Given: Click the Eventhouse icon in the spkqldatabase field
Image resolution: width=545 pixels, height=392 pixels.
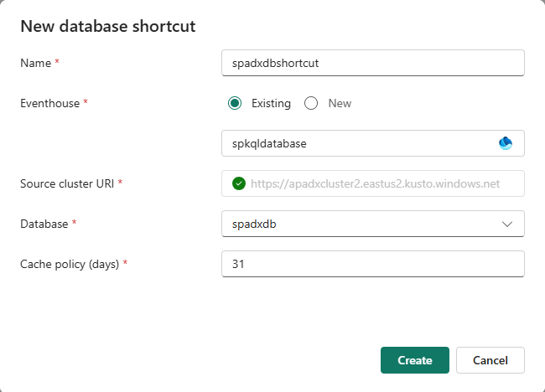Looking at the screenshot, I should (506, 143).
